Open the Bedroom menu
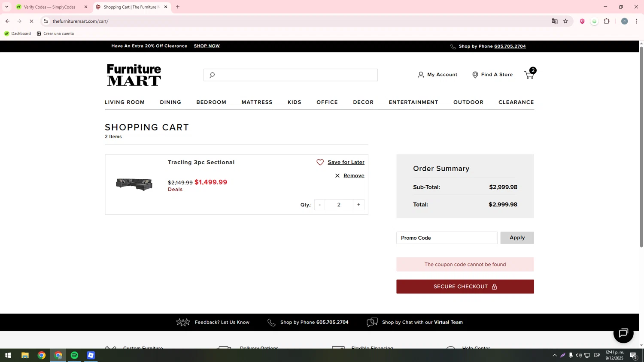Image resolution: width=644 pixels, height=362 pixels. (211, 102)
